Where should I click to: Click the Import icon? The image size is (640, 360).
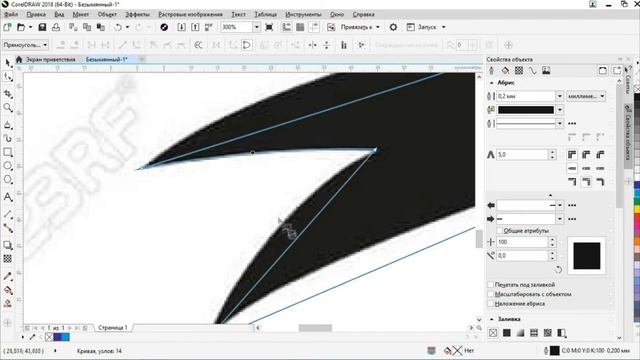point(181,27)
